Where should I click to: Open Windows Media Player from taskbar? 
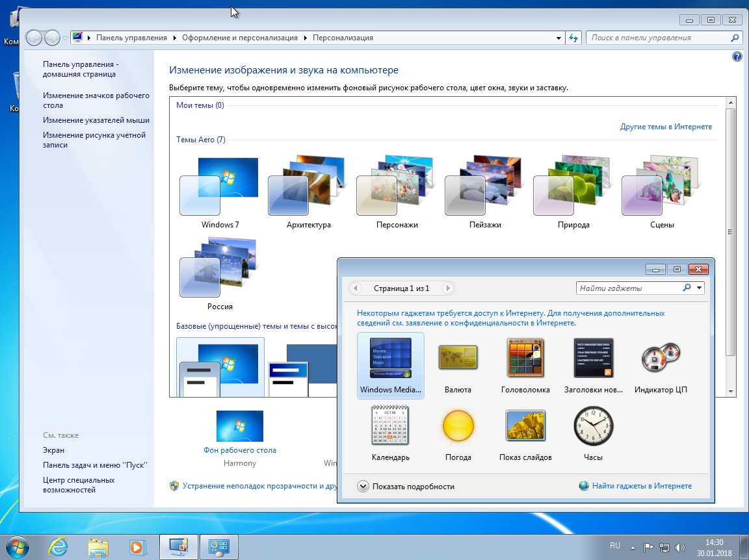pos(137,547)
